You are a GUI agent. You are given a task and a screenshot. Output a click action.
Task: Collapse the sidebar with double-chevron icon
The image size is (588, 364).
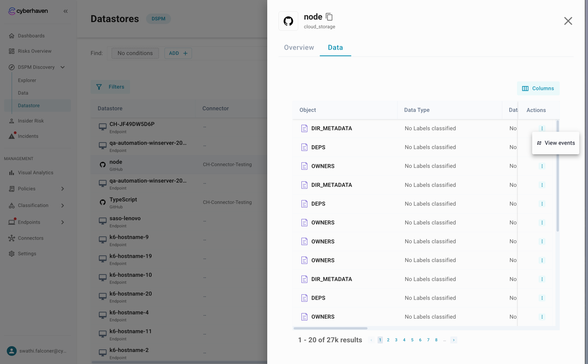(66, 11)
